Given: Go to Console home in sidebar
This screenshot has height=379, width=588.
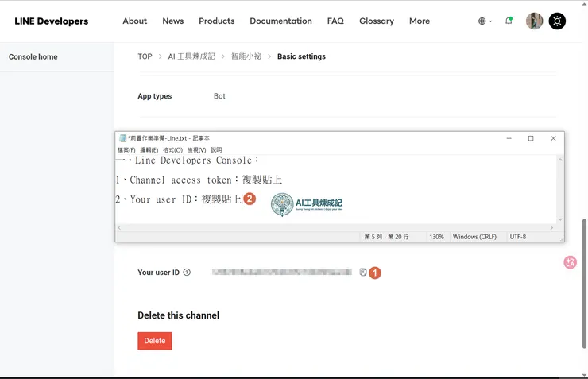Looking at the screenshot, I should (x=33, y=56).
